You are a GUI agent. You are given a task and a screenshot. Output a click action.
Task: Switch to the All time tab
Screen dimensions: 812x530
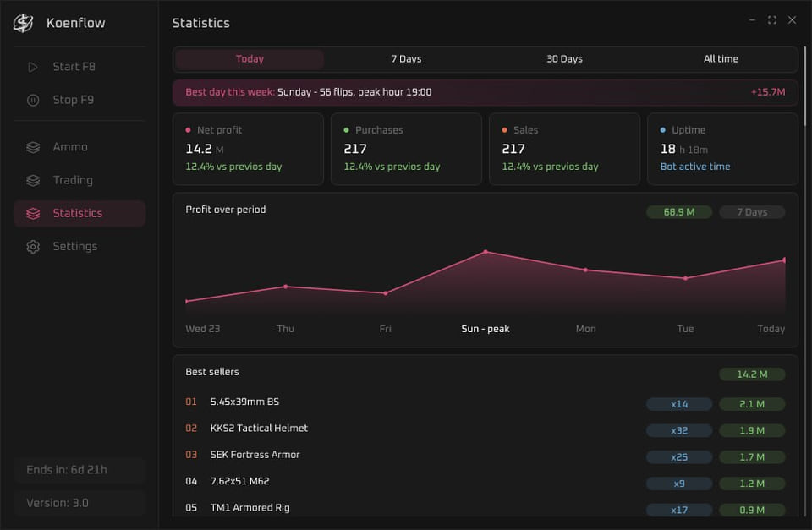click(721, 59)
